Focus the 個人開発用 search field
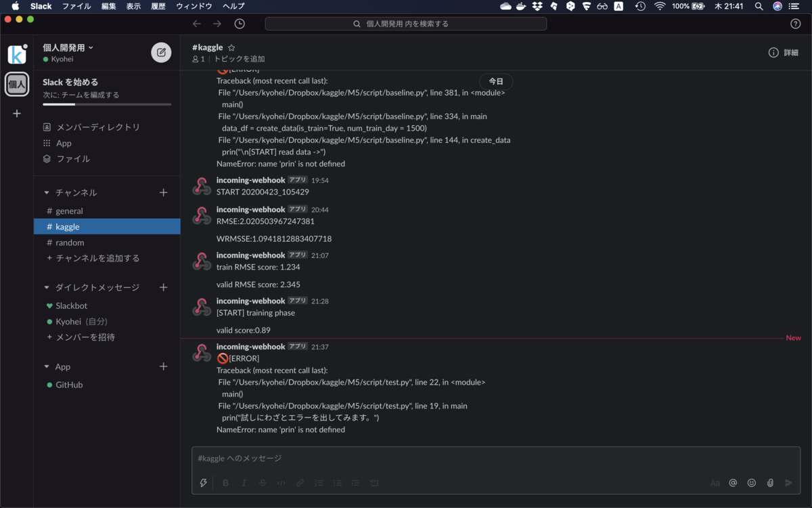 (406, 24)
